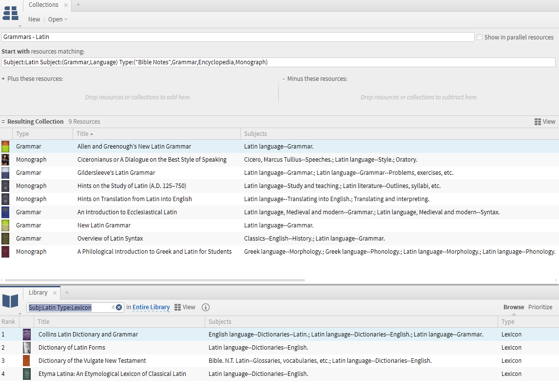This screenshot has width=559, height=392.
Task: Click cover of Collins Latin Dictionary and Grammar
Action: point(27,334)
